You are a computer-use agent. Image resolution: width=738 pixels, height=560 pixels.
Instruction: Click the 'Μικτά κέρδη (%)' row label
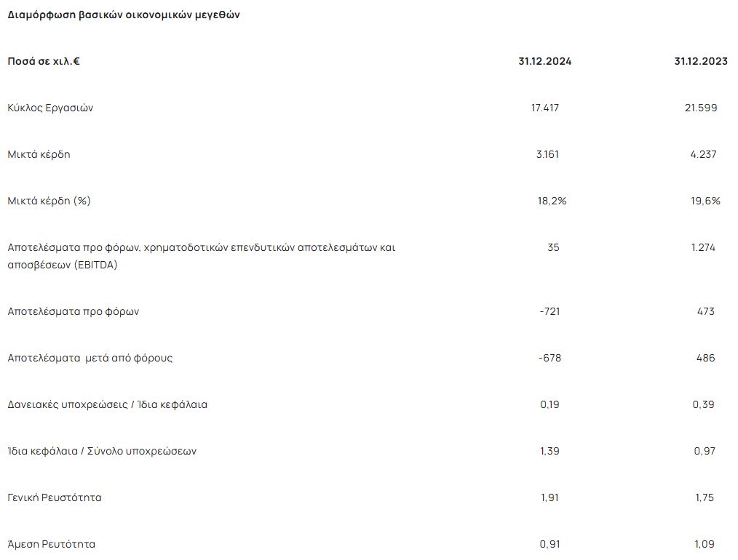(49, 201)
